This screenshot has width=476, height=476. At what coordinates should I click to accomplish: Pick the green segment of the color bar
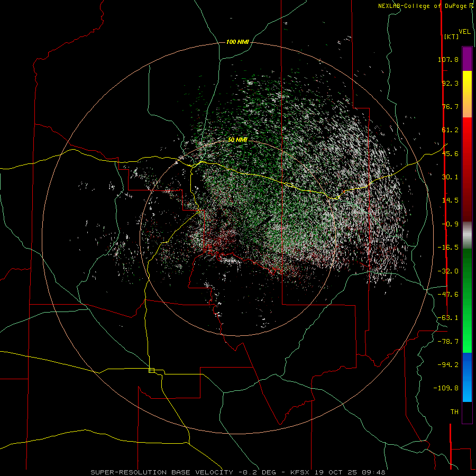coord(467,300)
